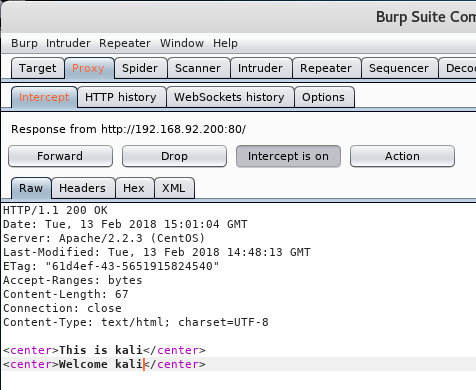Open the HTTP history sub-tab
Screen dimensions: 476x390
point(121,97)
